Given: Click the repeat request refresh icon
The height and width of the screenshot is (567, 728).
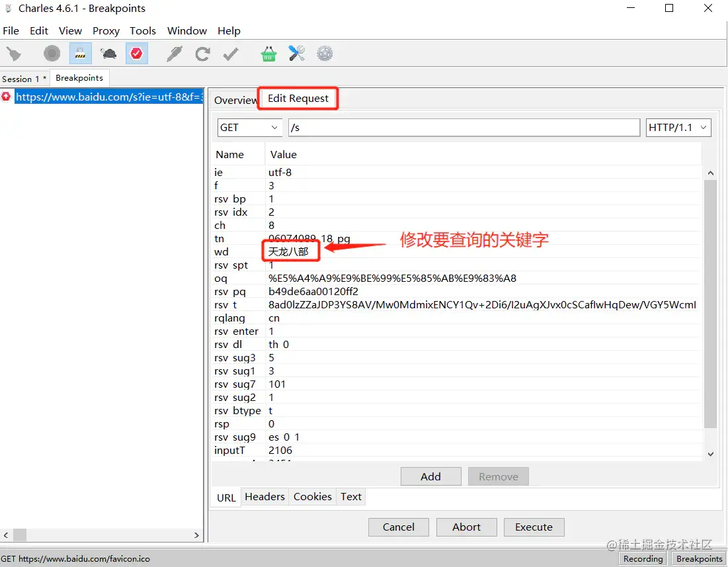Looking at the screenshot, I should tap(202, 54).
